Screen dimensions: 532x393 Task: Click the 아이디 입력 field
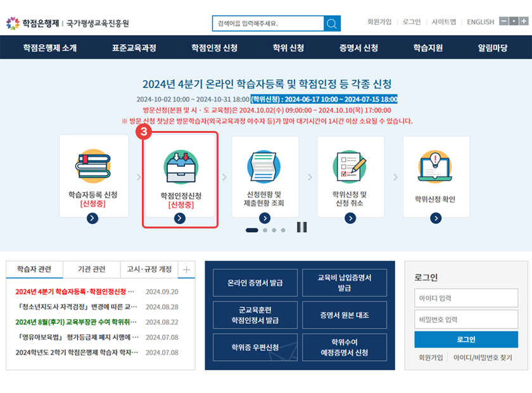pyautogui.click(x=466, y=298)
